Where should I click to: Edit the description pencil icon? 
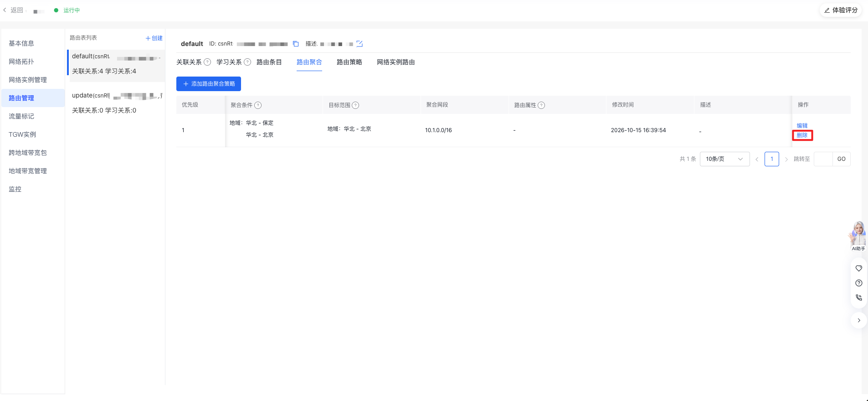tap(360, 44)
